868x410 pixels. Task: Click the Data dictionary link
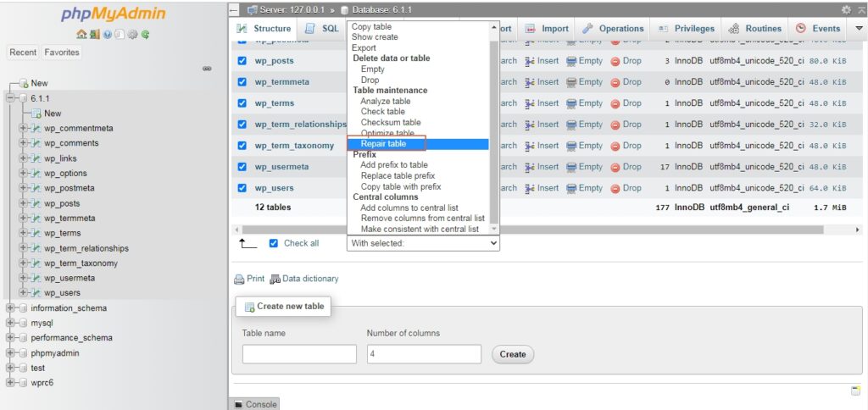(x=310, y=279)
